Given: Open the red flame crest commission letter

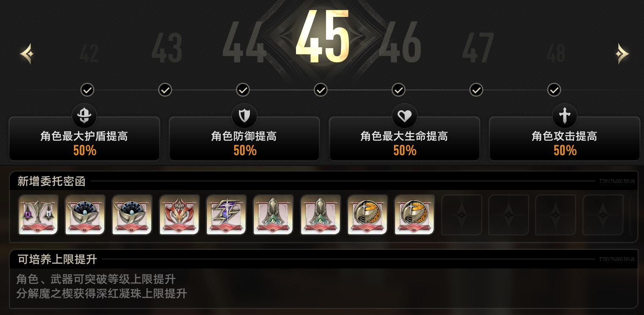Looking at the screenshot, I should (179, 215).
